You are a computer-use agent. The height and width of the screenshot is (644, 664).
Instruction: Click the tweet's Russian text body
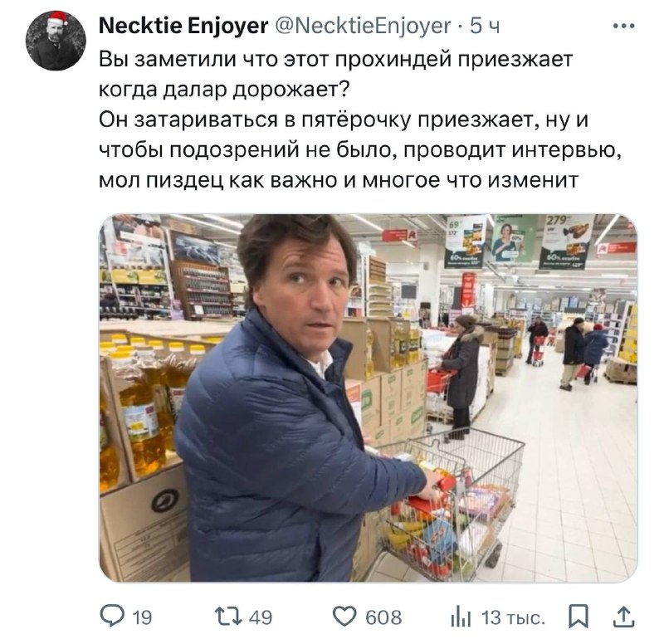coord(360,120)
